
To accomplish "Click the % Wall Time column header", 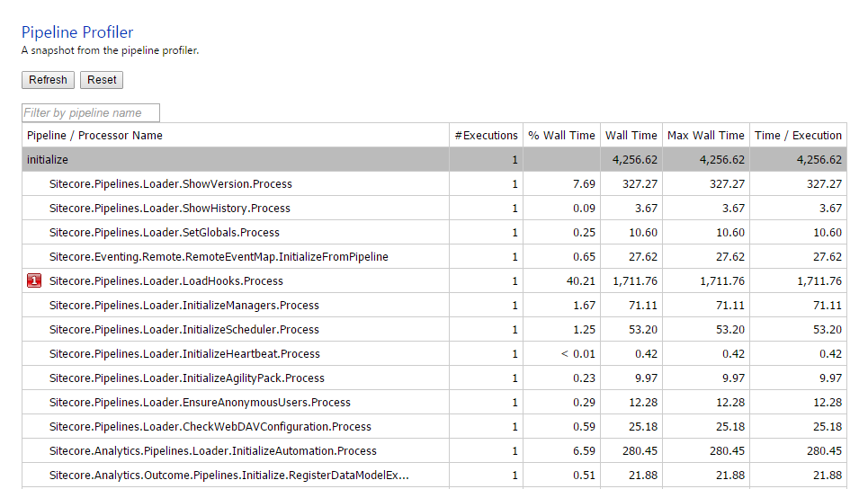I will pyautogui.click(x=561, y=136).
